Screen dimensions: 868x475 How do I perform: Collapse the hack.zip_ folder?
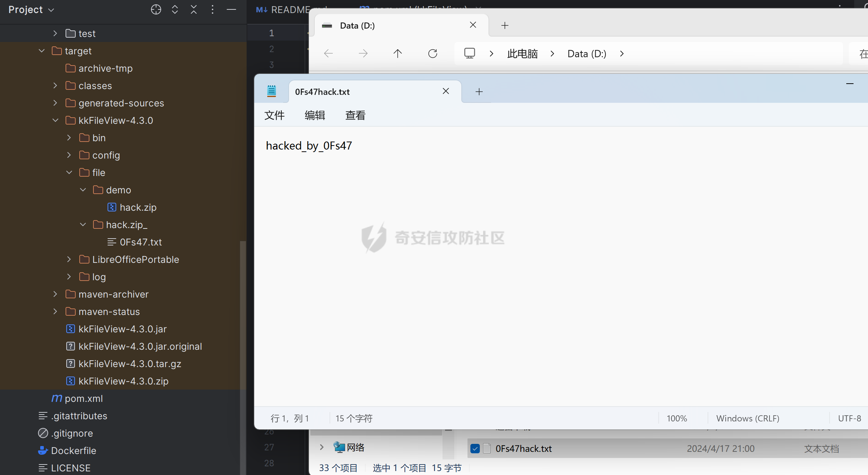tap(83, 224)
